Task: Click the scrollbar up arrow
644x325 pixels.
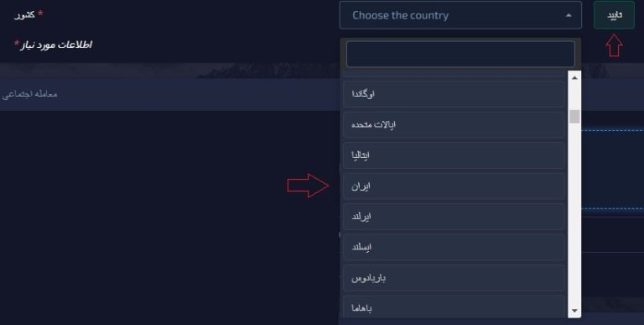Action: [x=574, y=77]
